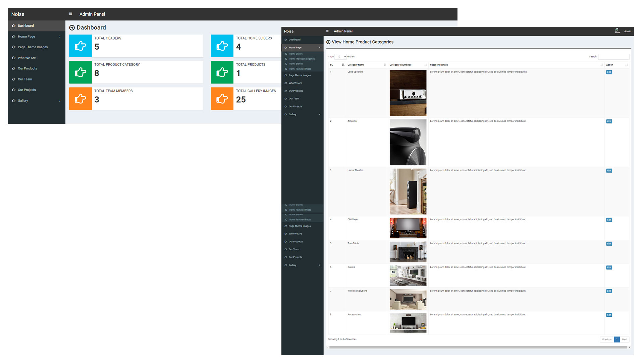Click the Total Headers hand icon tile
The width and height of the screenshot is (644, 362).
80,46
